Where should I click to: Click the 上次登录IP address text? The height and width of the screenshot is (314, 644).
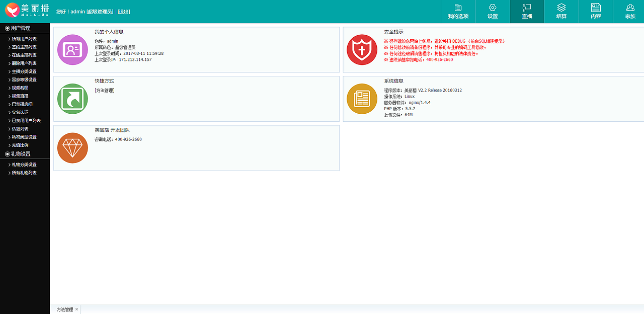[123, 59]
